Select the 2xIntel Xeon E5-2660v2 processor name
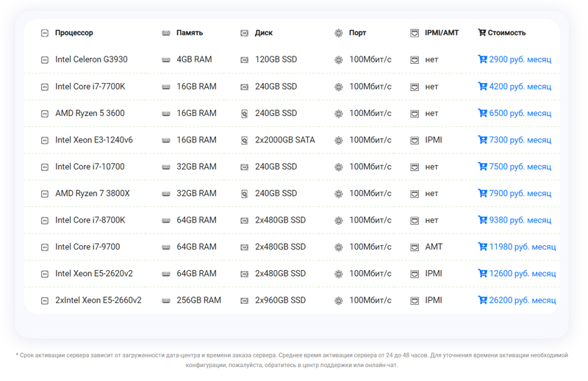Viewport: 588px width, 381px height. click(x=98, y=300)
